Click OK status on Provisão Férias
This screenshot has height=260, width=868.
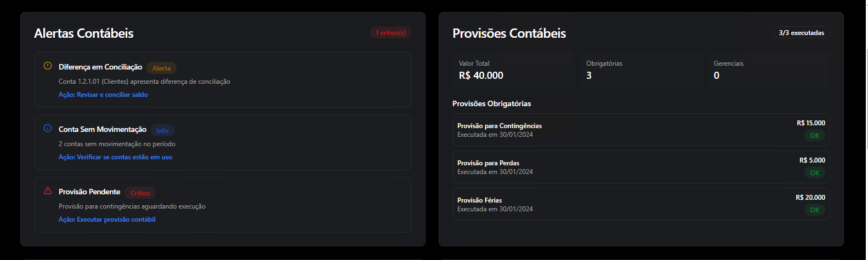coord(814,210)
